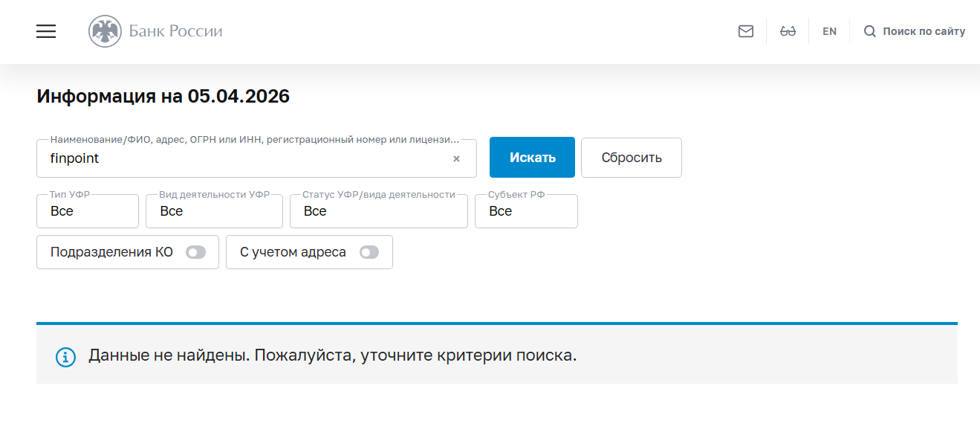This screenshot has width=980, height=438.
Task: Click the Bank of Russia emblem logo
Action: coord(106,31)
